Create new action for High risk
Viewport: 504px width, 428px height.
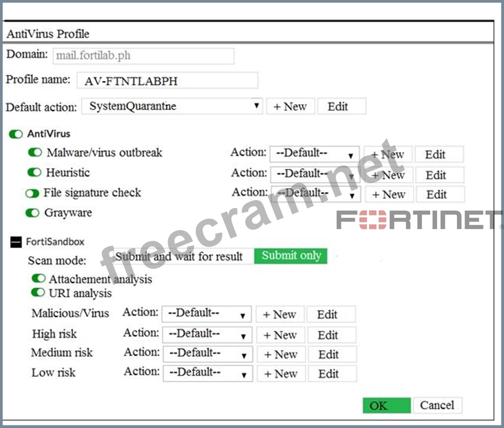tap(281, 335)
